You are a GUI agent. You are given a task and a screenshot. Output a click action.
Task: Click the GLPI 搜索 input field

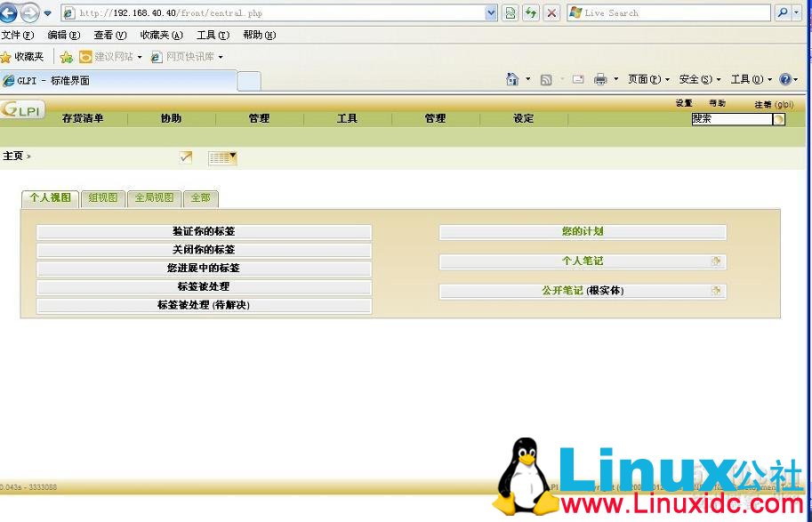click(x=731, y=119)
